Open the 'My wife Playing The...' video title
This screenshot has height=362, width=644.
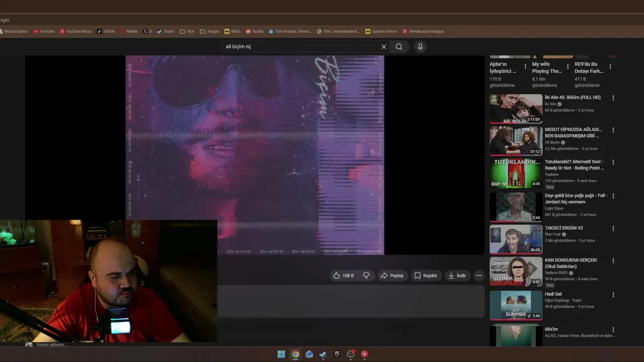point(547,68)
